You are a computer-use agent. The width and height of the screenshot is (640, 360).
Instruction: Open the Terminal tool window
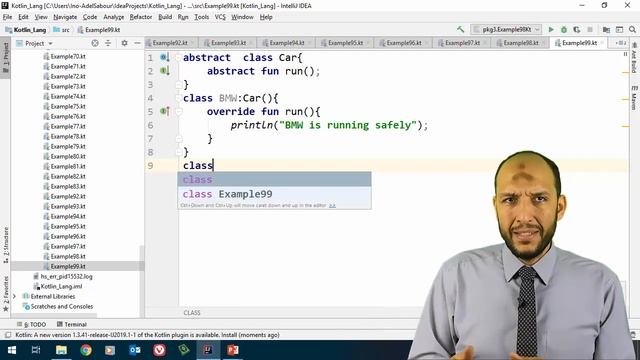click(x=72, y=324)
